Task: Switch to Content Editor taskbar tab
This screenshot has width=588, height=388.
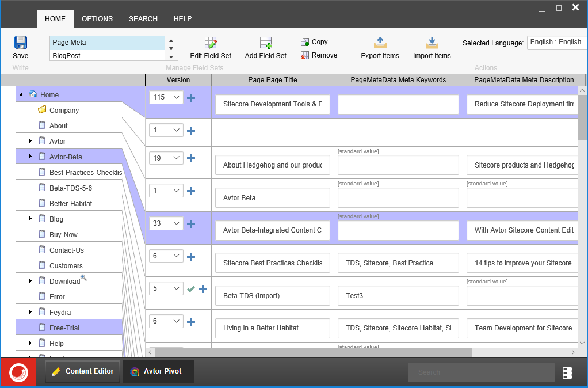Action: click(x=82, y=371)
